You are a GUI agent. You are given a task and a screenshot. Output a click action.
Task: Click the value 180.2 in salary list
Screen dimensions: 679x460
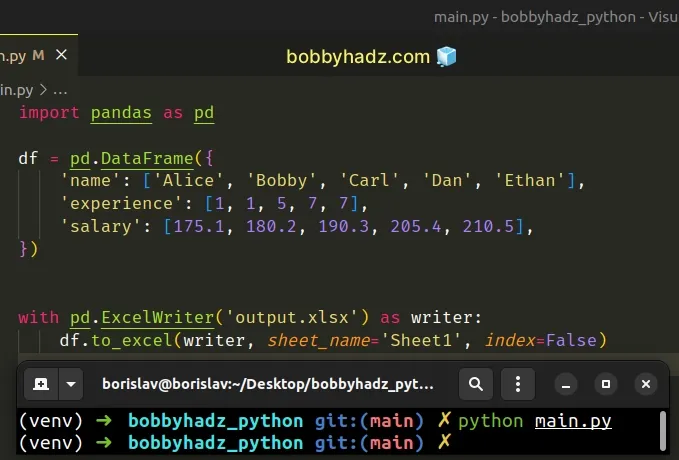click(271, 227)
